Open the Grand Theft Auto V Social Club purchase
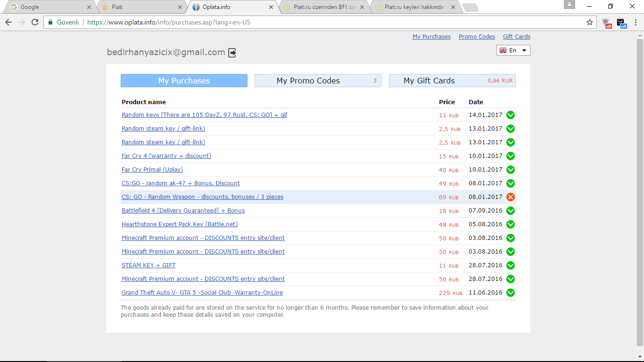 (202, 293)
